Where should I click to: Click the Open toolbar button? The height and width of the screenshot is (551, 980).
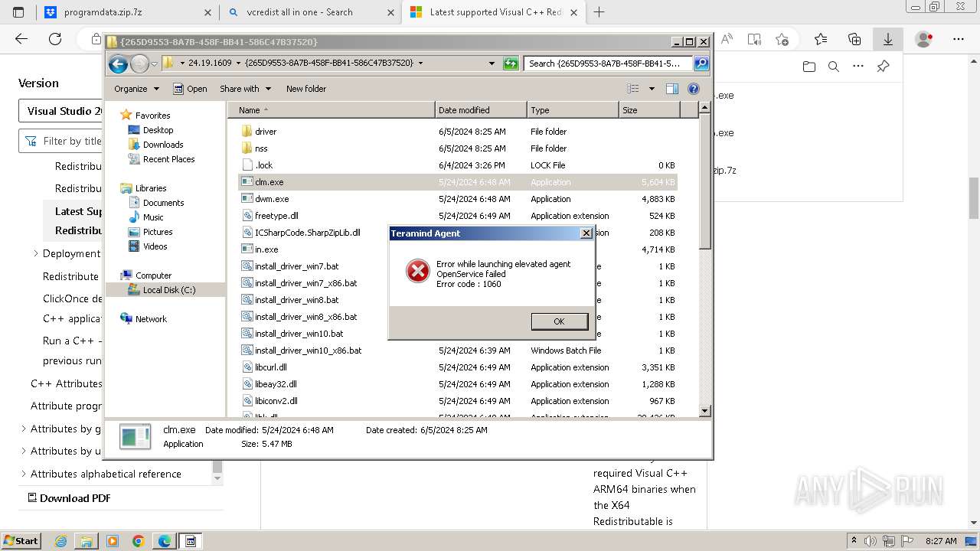190,89
